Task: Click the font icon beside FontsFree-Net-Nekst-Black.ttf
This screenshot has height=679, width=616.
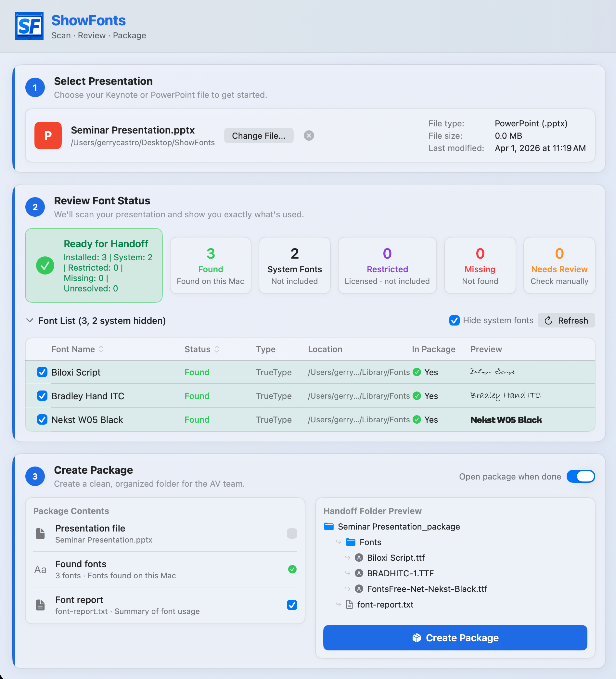Action: pyautogui.click(x=359, y=589)
